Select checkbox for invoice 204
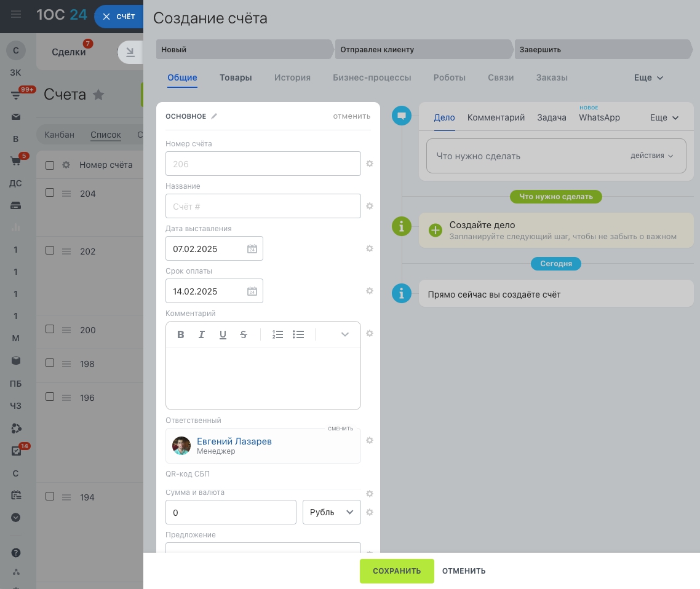Viewport: 700px width, 589px height. (50, 193)
